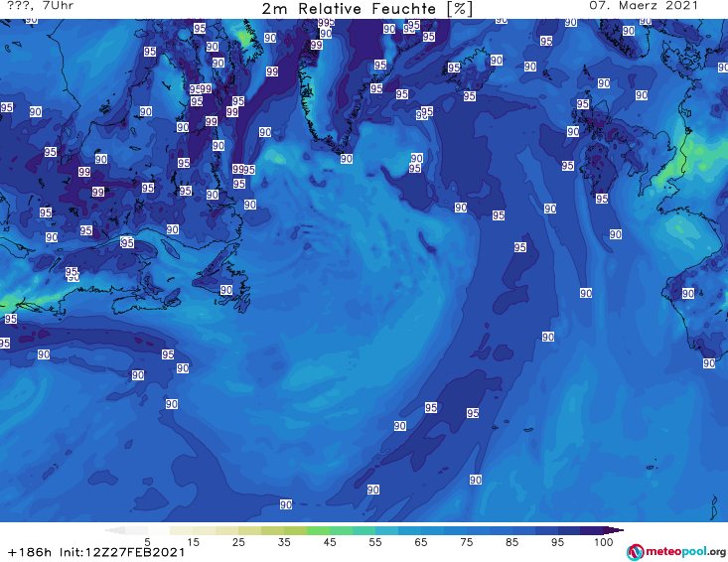
Task: Click the dark purple arrow at the legend's upper end
Action: point(614,530)
